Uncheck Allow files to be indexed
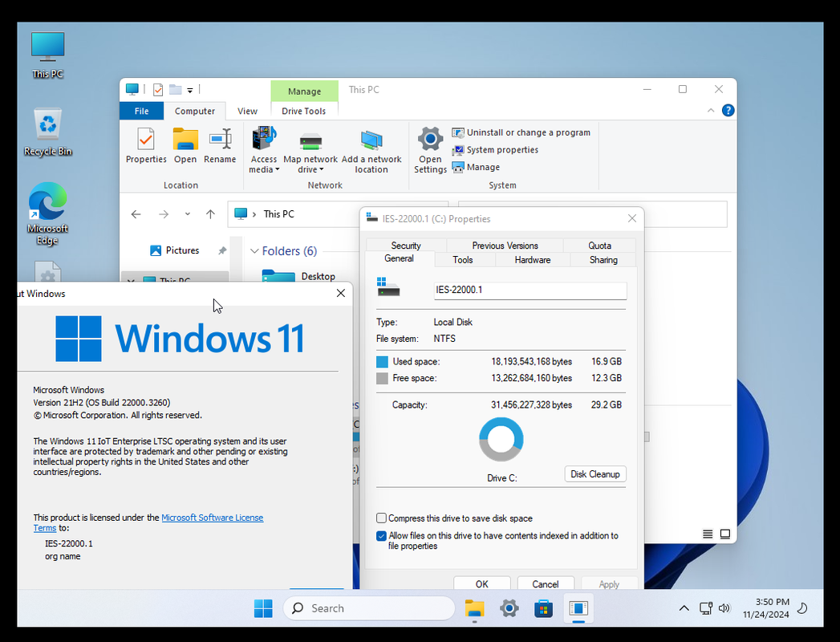Viewport: 840px width, 642px height. coord(381,536)
